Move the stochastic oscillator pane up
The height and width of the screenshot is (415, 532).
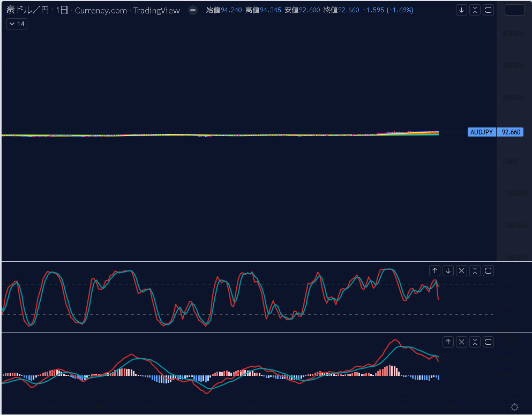434,270
